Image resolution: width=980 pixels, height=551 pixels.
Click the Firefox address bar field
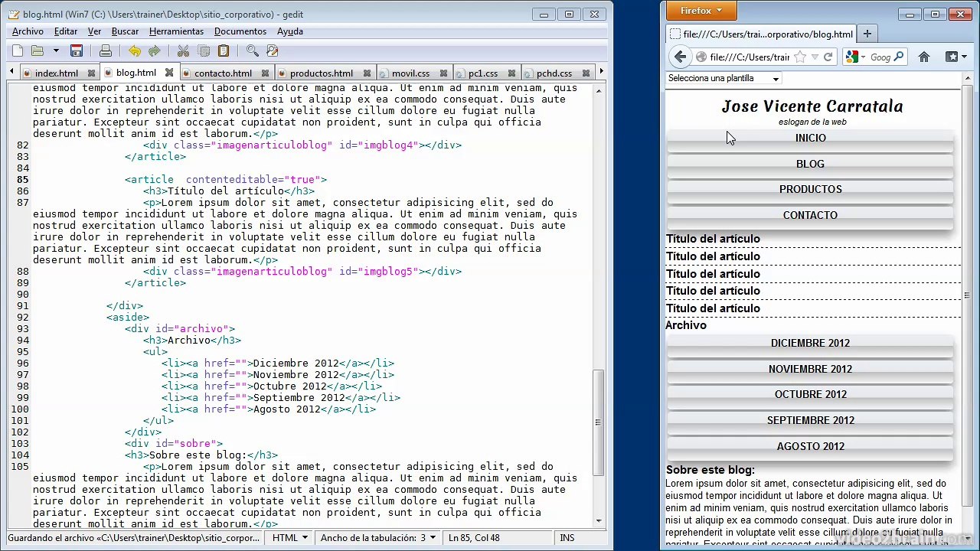[x=749, y=57]
